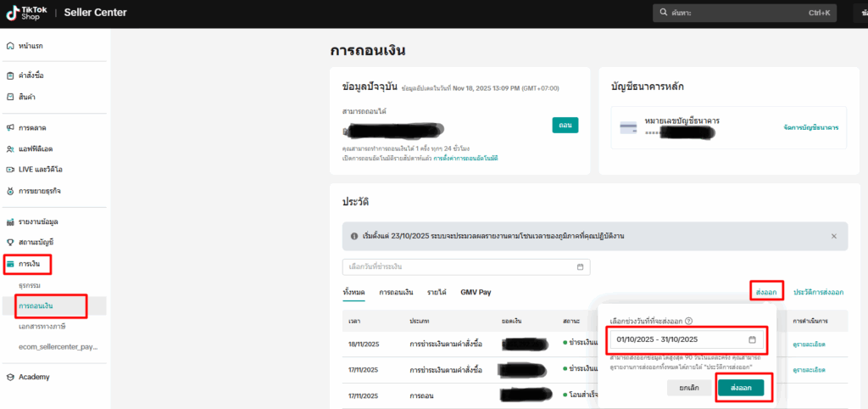Screen dimensions: 868x409
Task: Click the ถอน withdraw button
Action: tap(565, 126)
